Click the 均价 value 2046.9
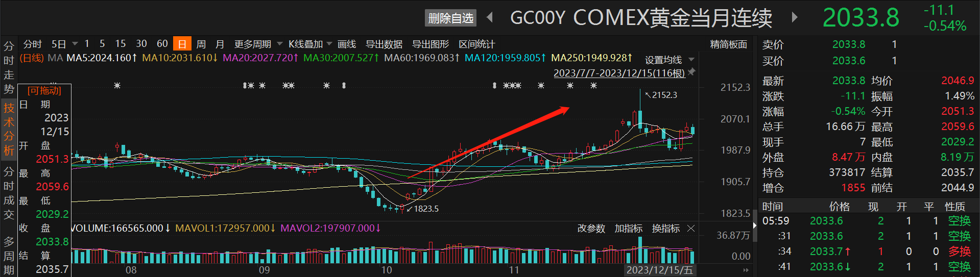This screenshot has width=980, height=277. [x=958, y=81]
